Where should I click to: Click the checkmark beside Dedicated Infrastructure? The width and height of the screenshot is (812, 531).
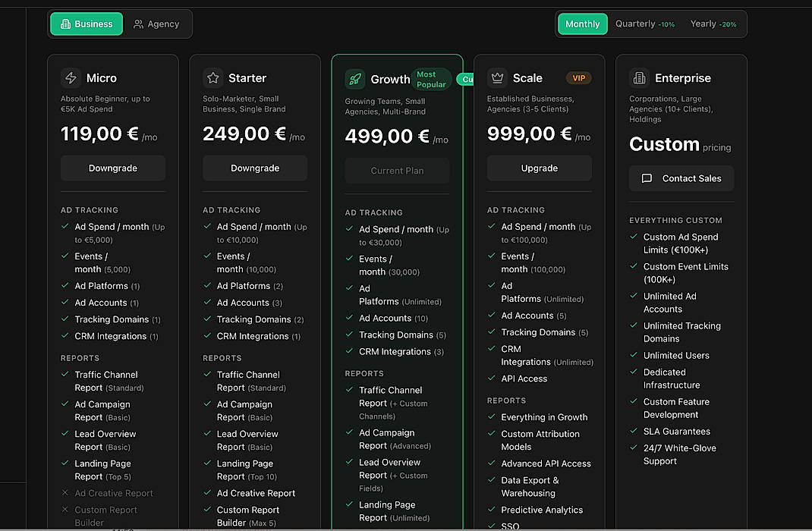pos(634,371)
